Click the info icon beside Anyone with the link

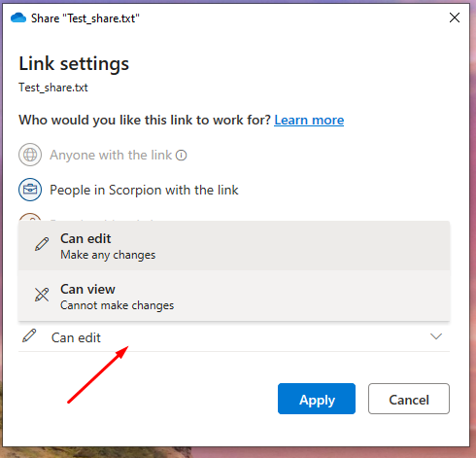(182, 156)
